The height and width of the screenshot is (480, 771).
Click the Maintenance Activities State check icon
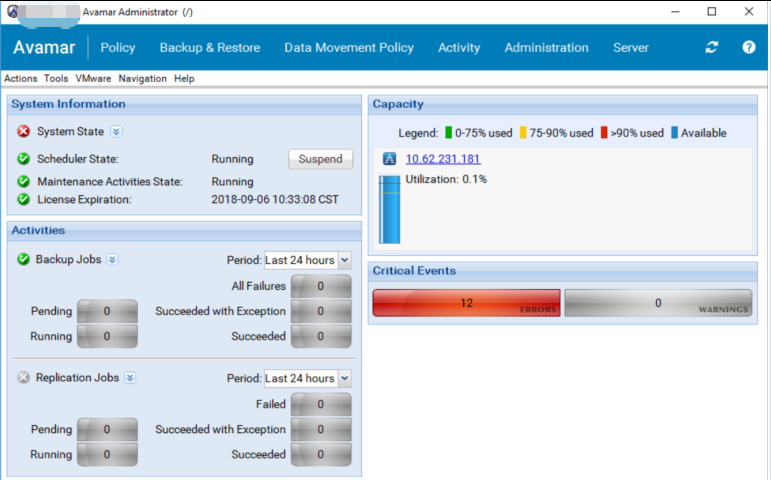click(x=23, y=181)
